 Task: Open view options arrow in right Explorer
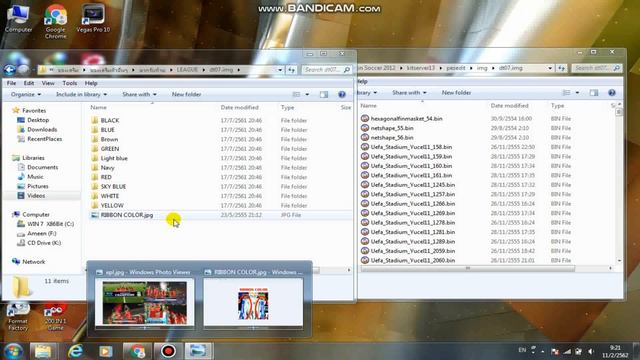[577, 93]
